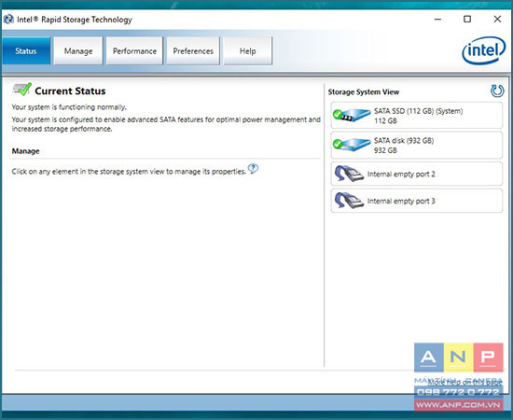The height and width of the screenshot is (420, 513).
Task: Click the Manage section heading
Action: coord(25,151)
